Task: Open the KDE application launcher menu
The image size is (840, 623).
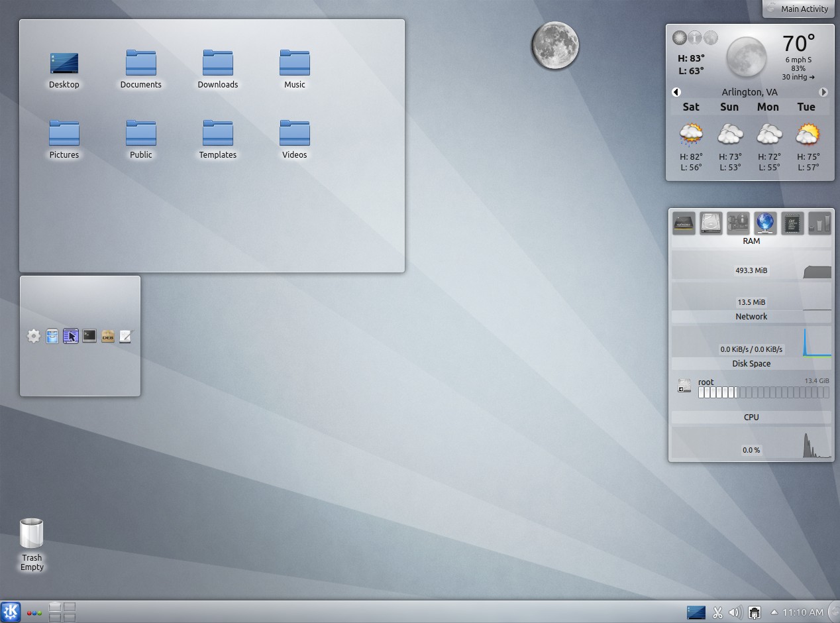Action: click(10, 612)
